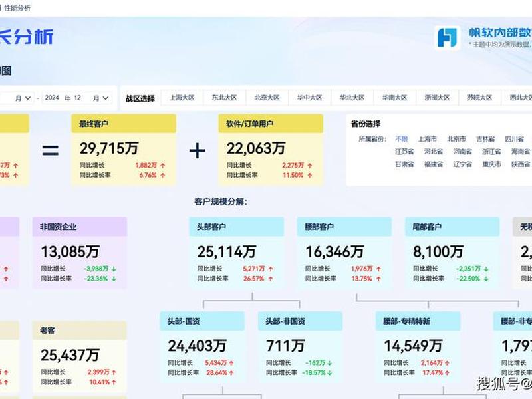
Task: Choose the 甘肃省 province filter
Action: pos(404,164)
